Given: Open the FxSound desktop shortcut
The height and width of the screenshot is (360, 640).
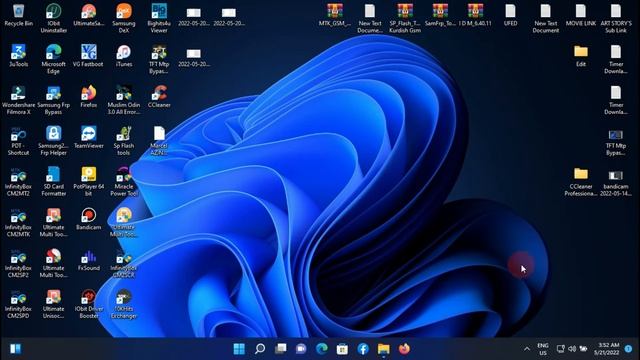Looking at the screenshot, I should (89, 260).
